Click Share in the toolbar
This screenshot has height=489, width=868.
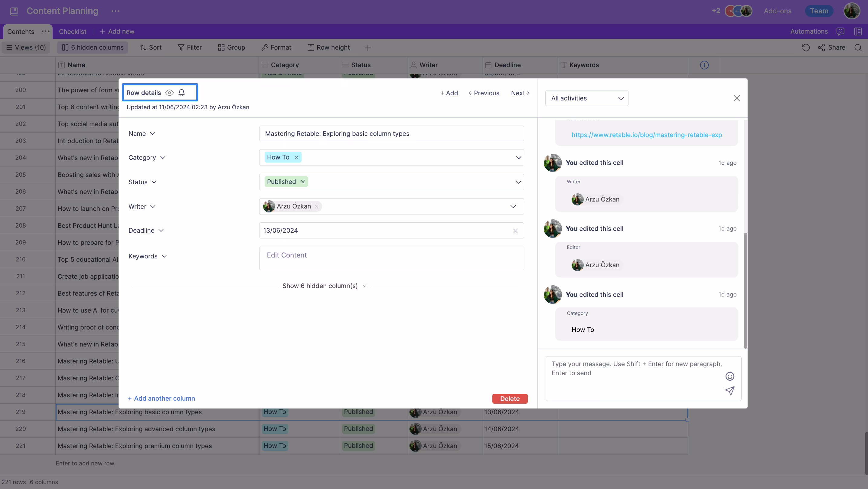tap(832, 48)
